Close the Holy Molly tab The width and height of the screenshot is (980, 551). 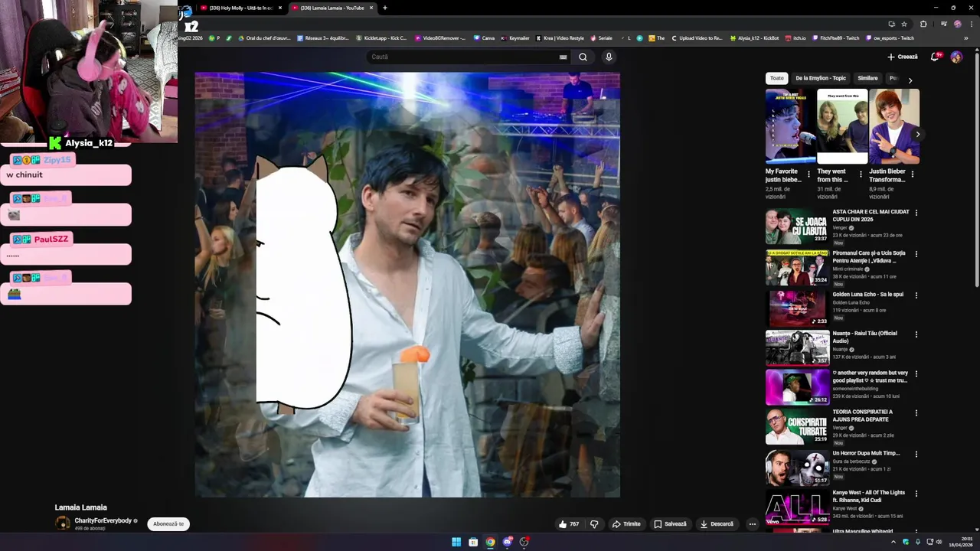pyautogui.click(x=280, y=8)
